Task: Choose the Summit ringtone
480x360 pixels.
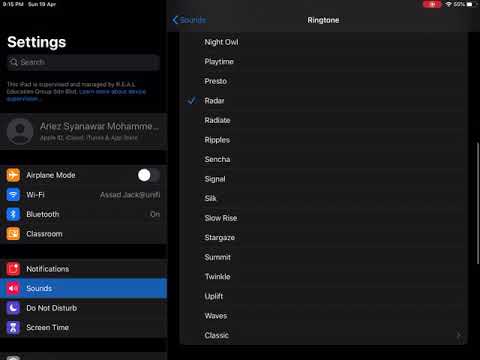Action: click(323, 257)
